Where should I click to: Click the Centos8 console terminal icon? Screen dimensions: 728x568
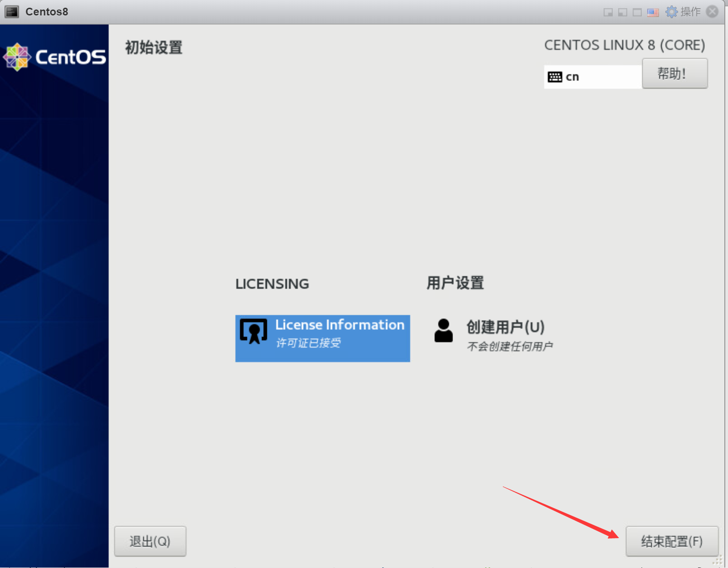point(12,12)
